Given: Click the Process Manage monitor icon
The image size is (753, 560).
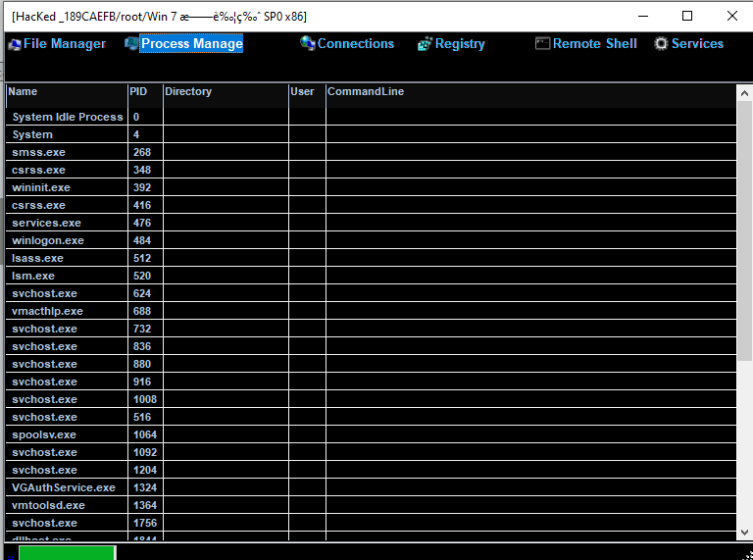Looking at the screenshot, I should coord(131,44).
